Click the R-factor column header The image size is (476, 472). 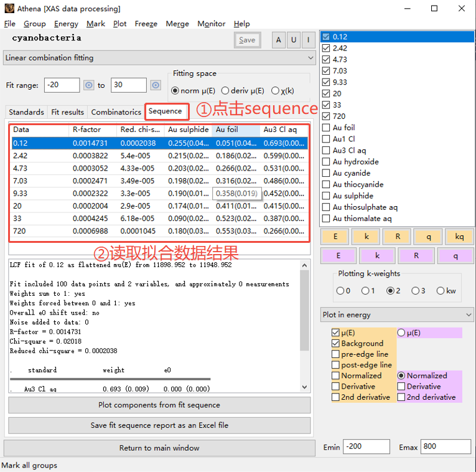[93, 130]
